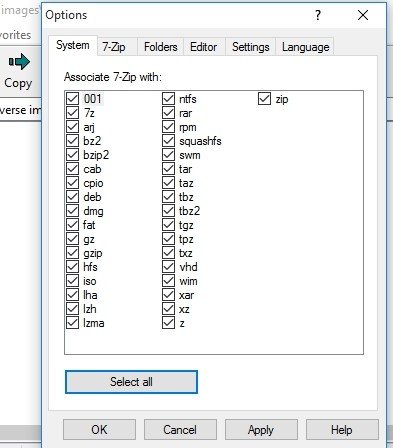
Task: Switch to the Folders tab
Action: [161, 47]
